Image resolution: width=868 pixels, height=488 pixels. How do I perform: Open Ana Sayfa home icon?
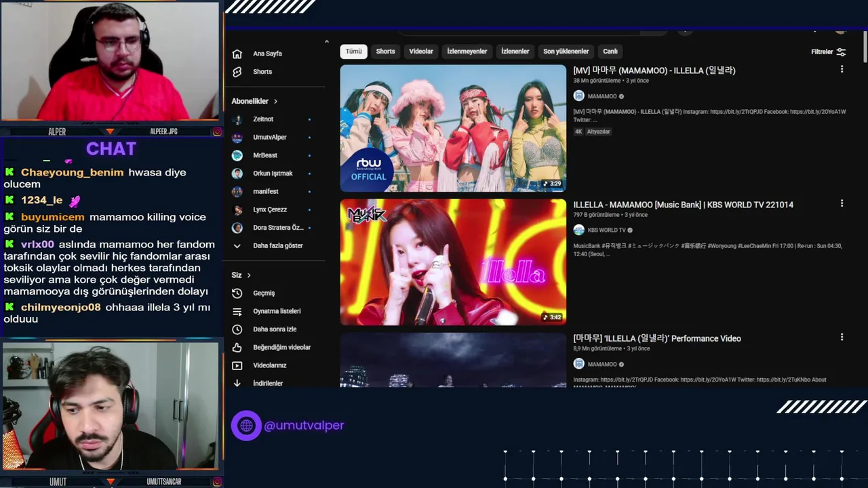tap(237, 54)
